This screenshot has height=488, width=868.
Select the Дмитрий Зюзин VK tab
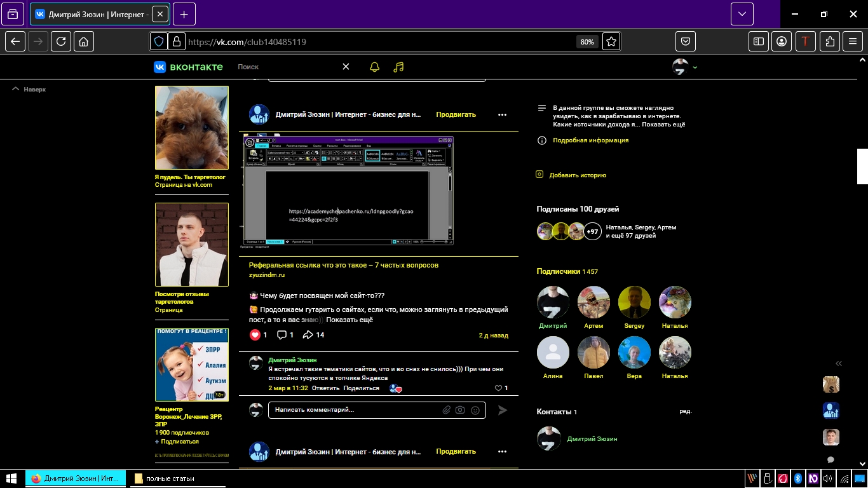[100, 14]
